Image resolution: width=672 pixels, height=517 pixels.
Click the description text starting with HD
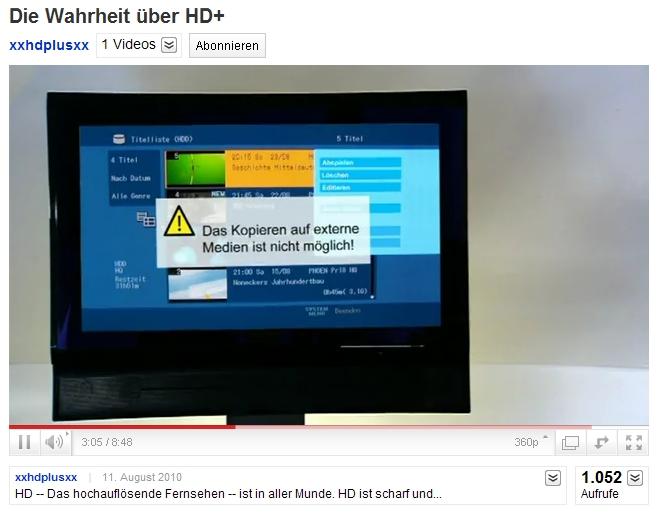pyautogui.click(x=228, y=494)
